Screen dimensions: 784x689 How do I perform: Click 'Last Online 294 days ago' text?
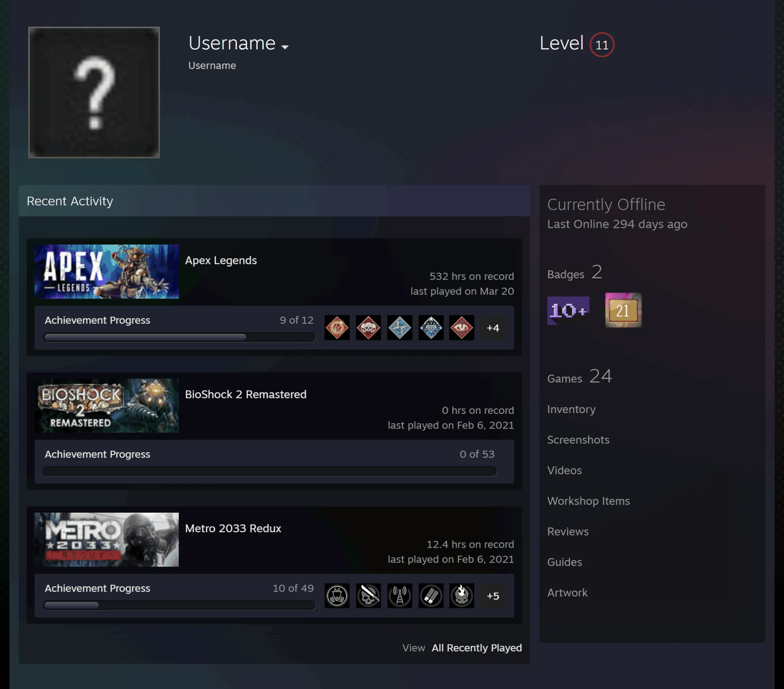617,224
